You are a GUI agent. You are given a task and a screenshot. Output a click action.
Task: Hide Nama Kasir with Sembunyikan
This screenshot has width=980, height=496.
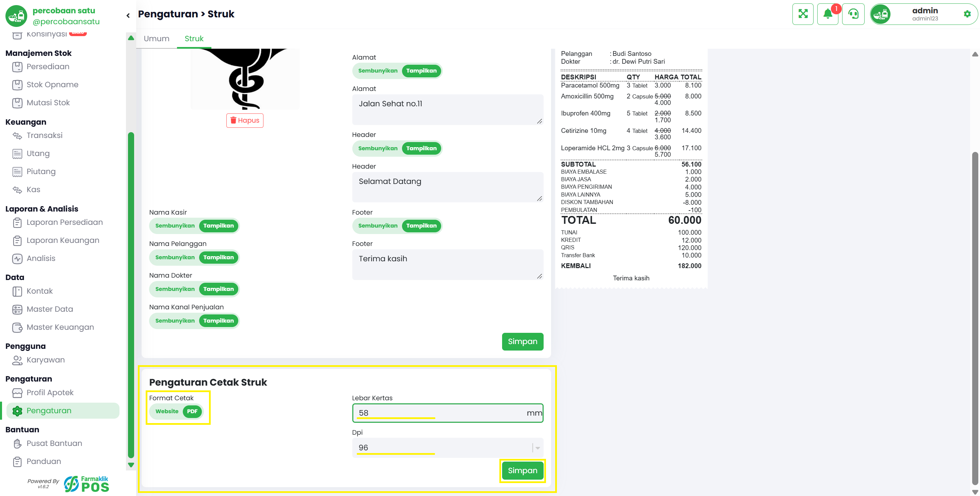175,226
